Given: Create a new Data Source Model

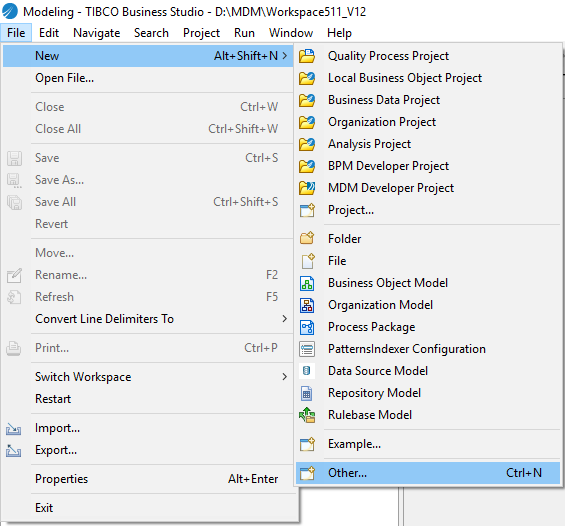Looking at the screenshot, I should click(x=428, y=371).
